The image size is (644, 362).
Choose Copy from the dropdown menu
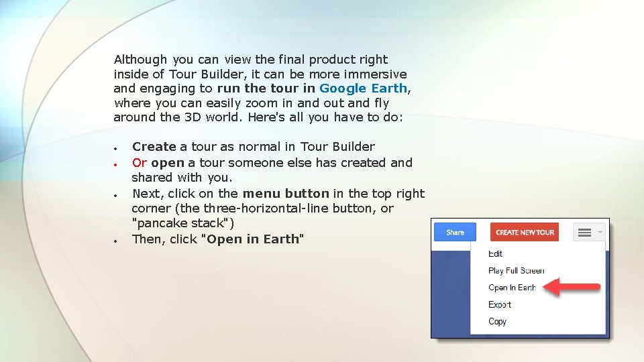(497, 321)
